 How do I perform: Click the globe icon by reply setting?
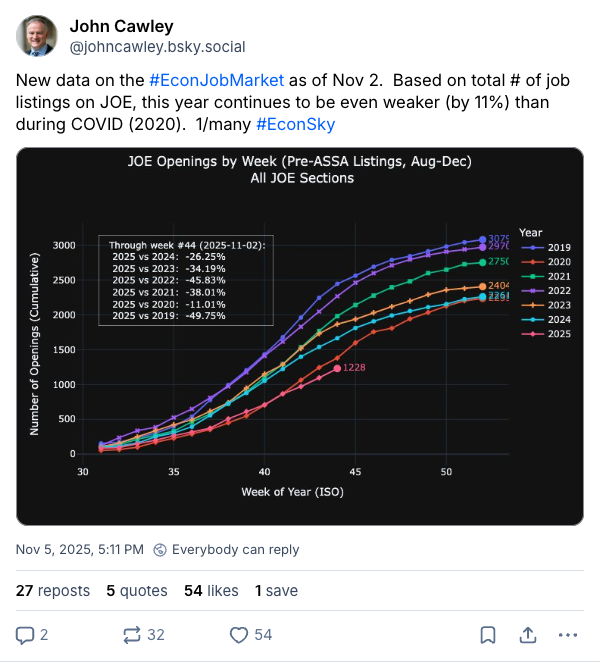(x=160, y=549)
